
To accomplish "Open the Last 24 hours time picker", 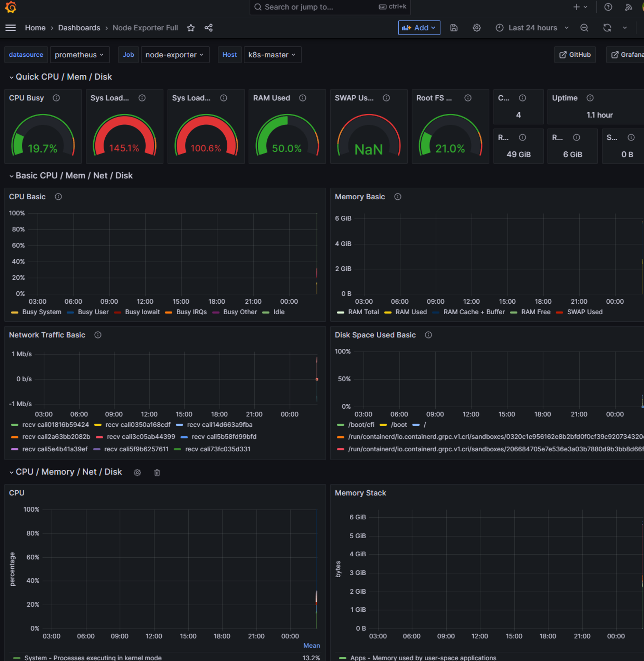I will pyautogui.click(x=532, y=28).
